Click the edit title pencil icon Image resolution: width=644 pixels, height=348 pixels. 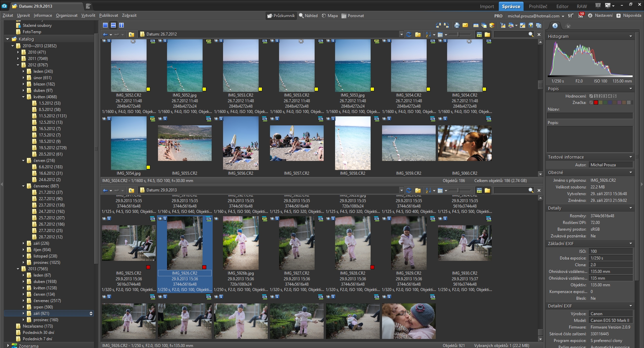click(88, 6)
